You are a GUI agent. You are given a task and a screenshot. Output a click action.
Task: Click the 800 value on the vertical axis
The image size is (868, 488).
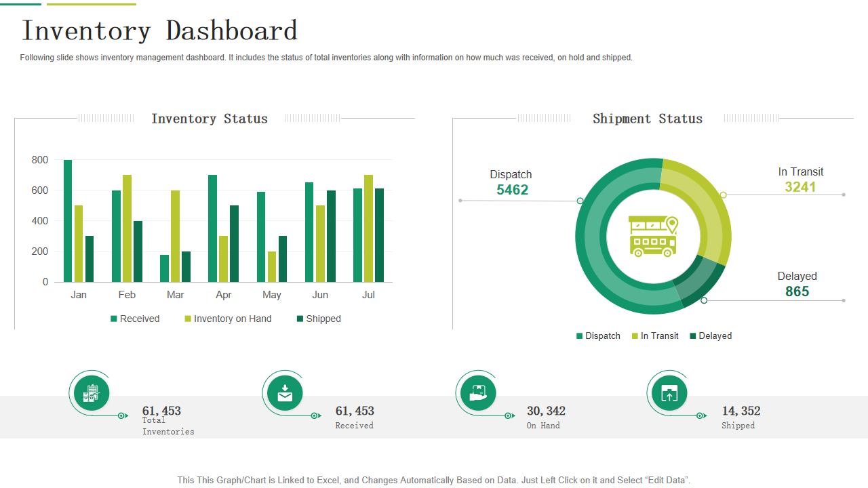tap(40, 160)
